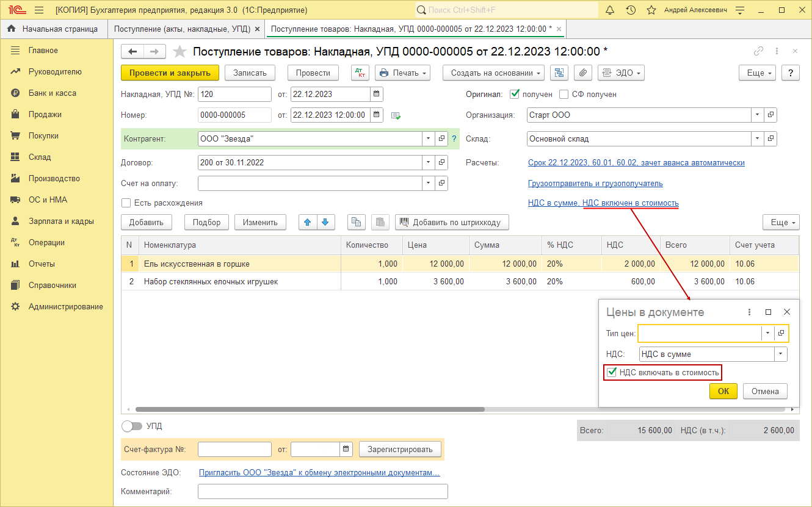Image resolution: width=812 pixels, height=507 pixels.
Task: Open Еще menu above table
Action: click(x=781, y=222)
